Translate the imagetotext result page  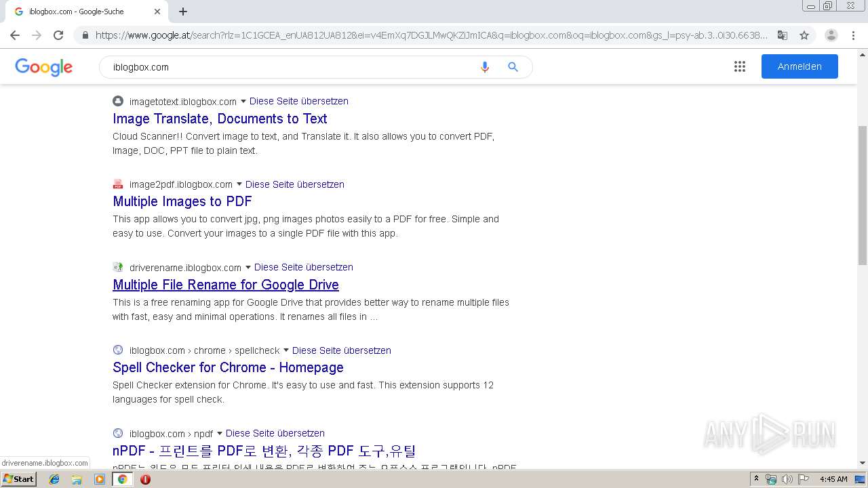click(x=299, y=101)
